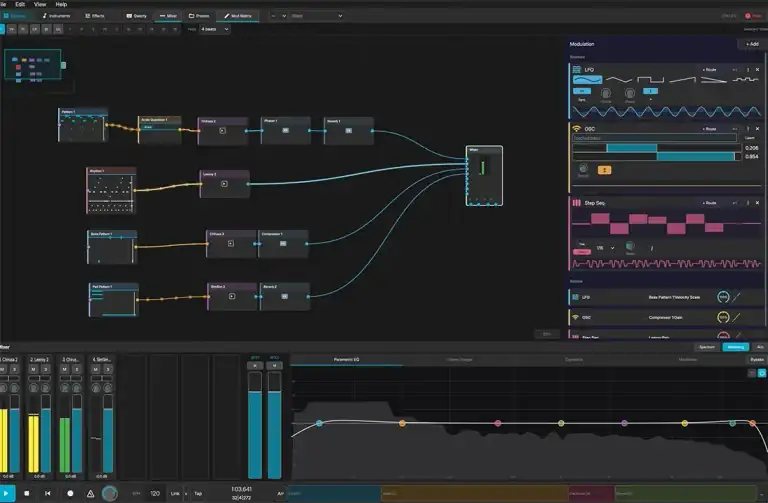Open the View menu

[40, 4]
